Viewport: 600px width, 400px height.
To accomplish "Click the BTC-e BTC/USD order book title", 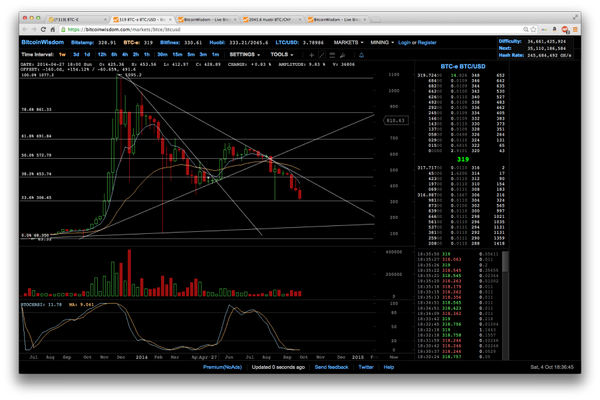I will [463, 66].
